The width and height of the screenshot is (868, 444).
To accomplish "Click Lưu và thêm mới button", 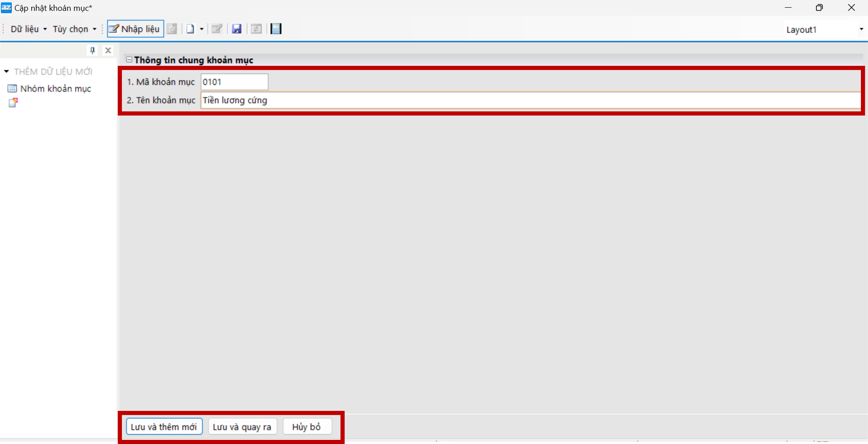I will [x=164, y=426].
